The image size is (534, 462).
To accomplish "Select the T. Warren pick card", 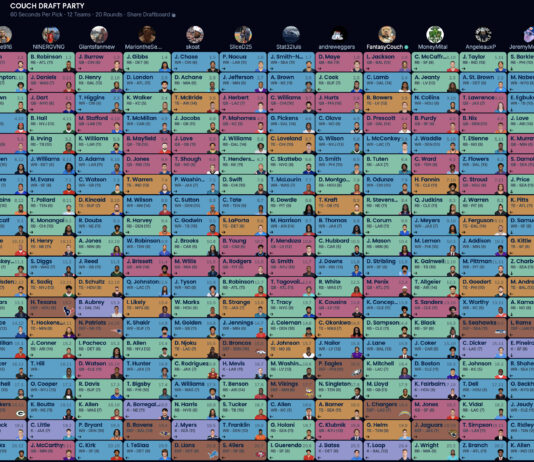I will click(x=147, y=184).
